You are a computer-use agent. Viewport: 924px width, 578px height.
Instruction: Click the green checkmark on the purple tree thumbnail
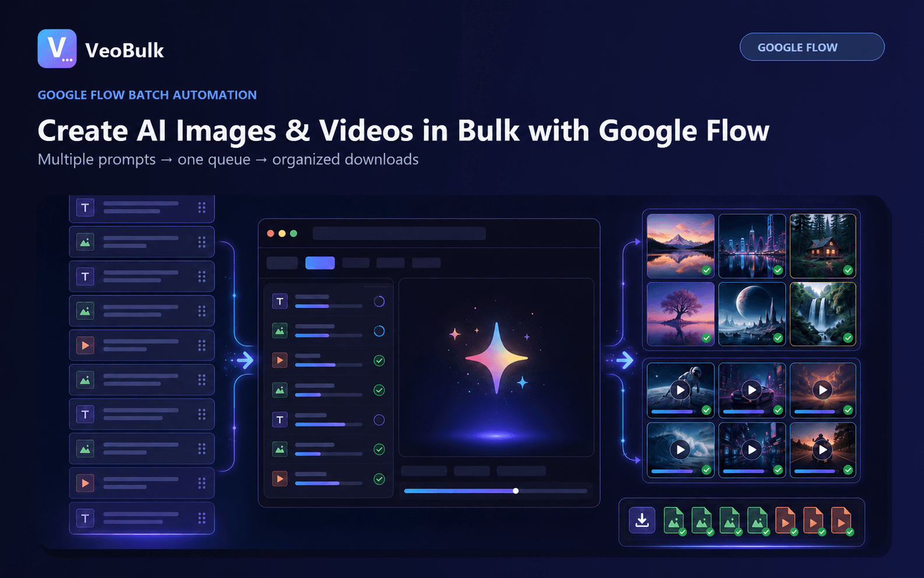706,338
